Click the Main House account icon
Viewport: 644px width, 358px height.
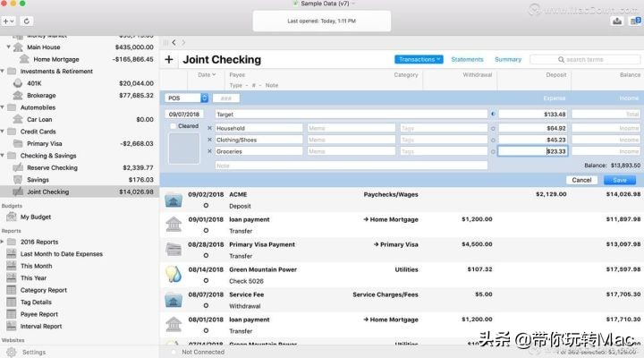coord(18,47)
